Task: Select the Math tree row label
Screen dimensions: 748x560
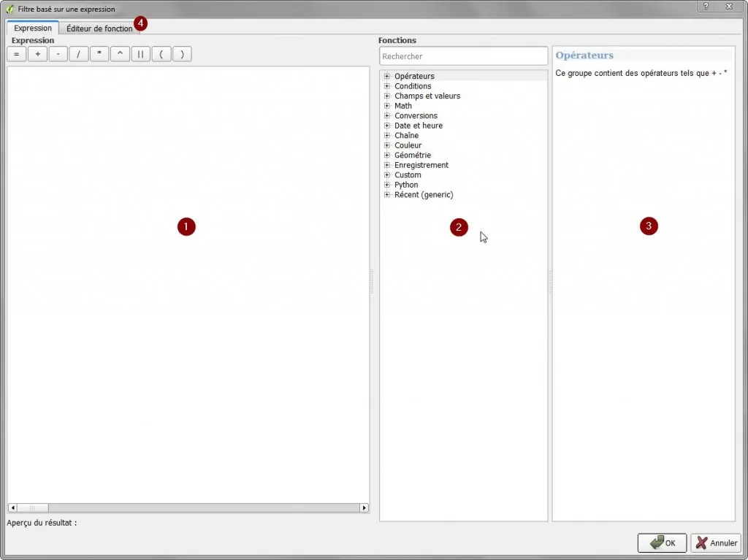Action: tap(402, 106)
